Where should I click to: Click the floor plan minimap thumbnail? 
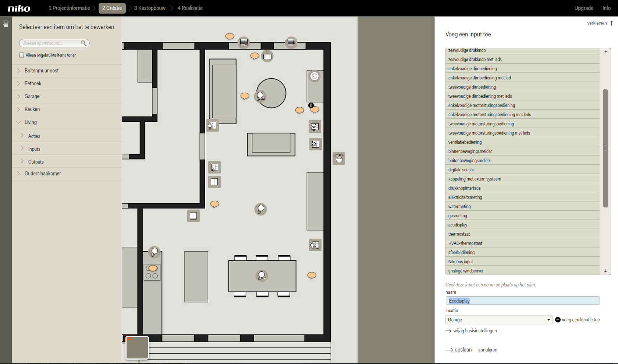[x=137, y=347]
